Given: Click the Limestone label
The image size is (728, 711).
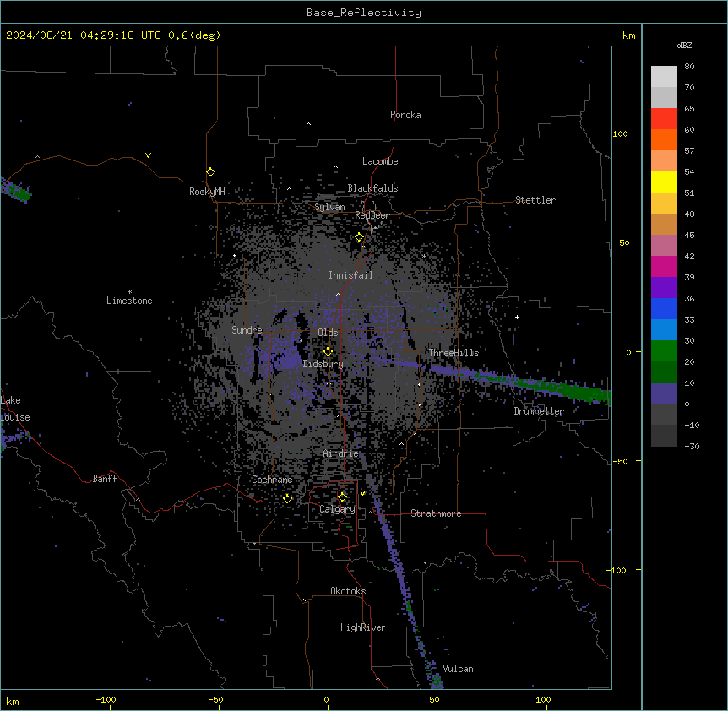Looking at the screenshot, I should click(129, 301).
